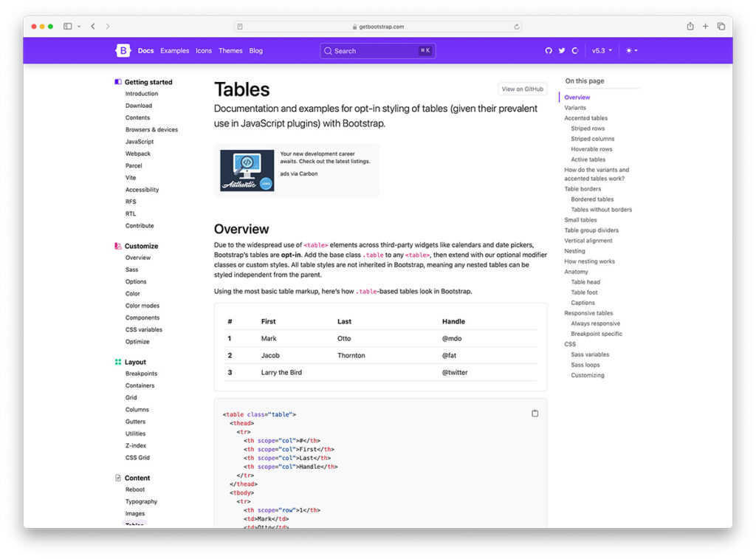Open CSS variables sidebar link

click(x=144, y=330)
